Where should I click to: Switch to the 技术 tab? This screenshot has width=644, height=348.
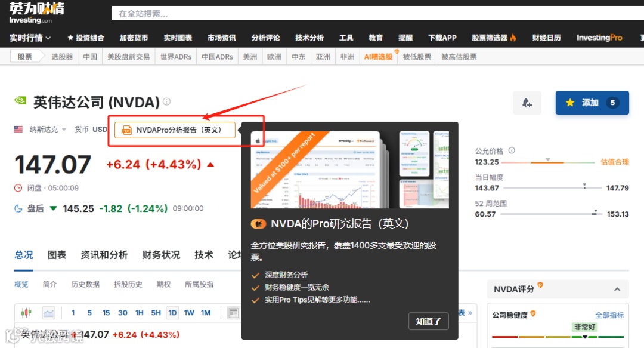click(204, 255)
